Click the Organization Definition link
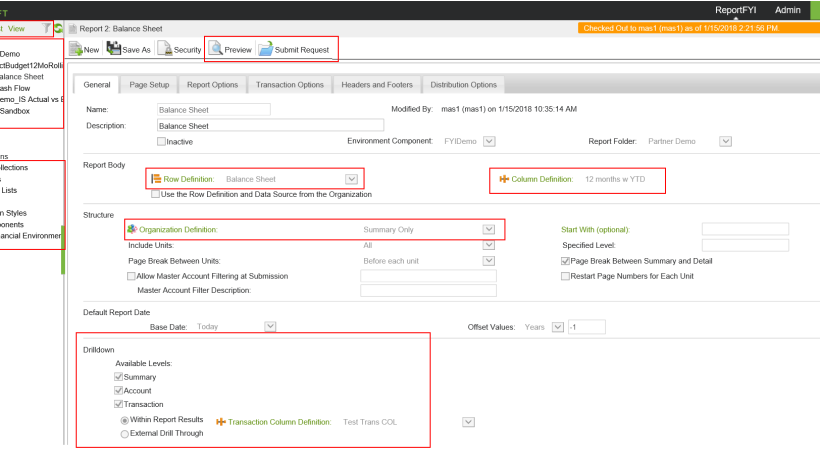Screen dimensions: 820x461 tap(178, 229)
